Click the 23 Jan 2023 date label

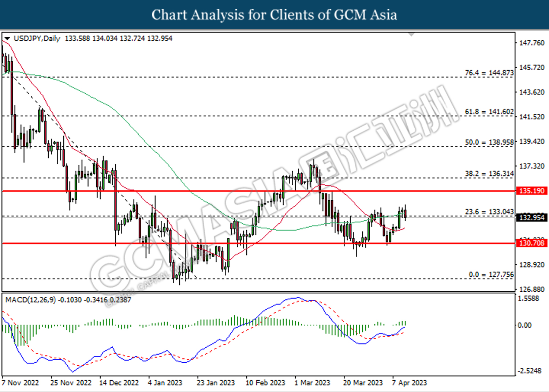(216, 383)
